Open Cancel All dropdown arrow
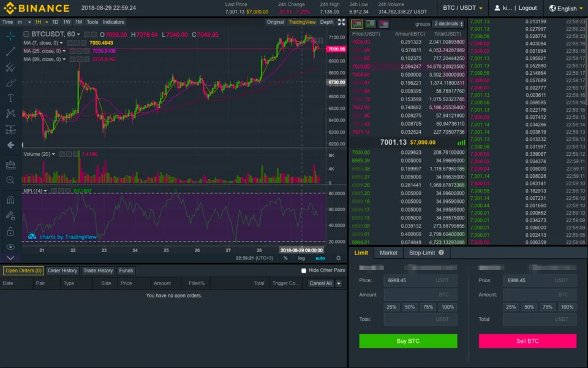 pos(339,283)
